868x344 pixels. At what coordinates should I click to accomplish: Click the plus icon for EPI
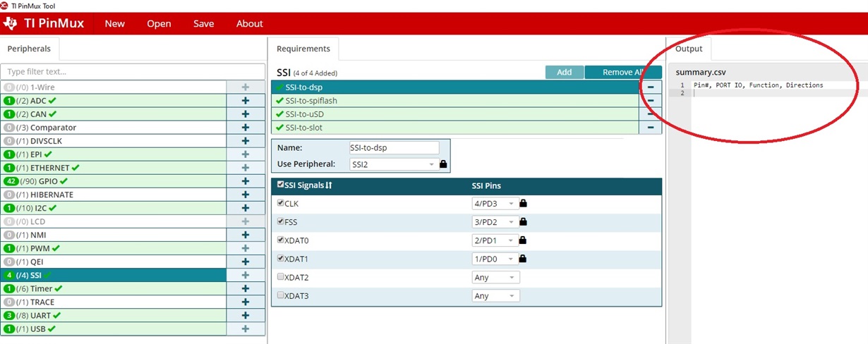(246, 154)
